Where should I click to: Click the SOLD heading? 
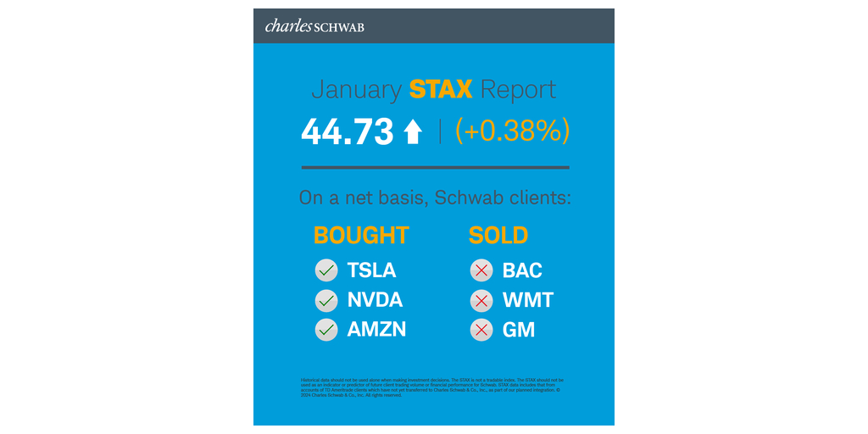coord(498,236)
